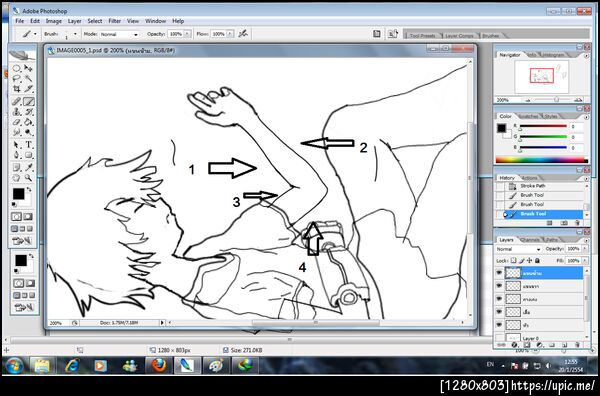Click the new adjustment layer icon
The height and width of the screenshot is (396, 600).
tap(540, 345)
